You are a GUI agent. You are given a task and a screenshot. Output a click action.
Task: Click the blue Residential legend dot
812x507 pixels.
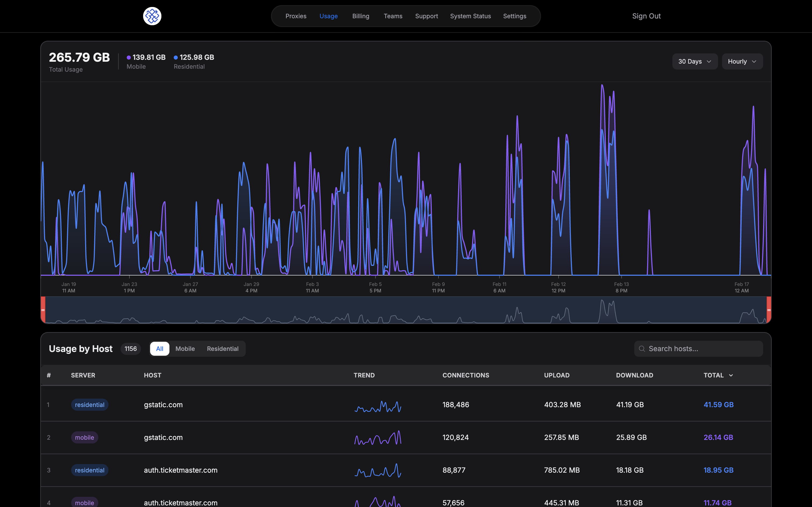click(x=176, y=57)
